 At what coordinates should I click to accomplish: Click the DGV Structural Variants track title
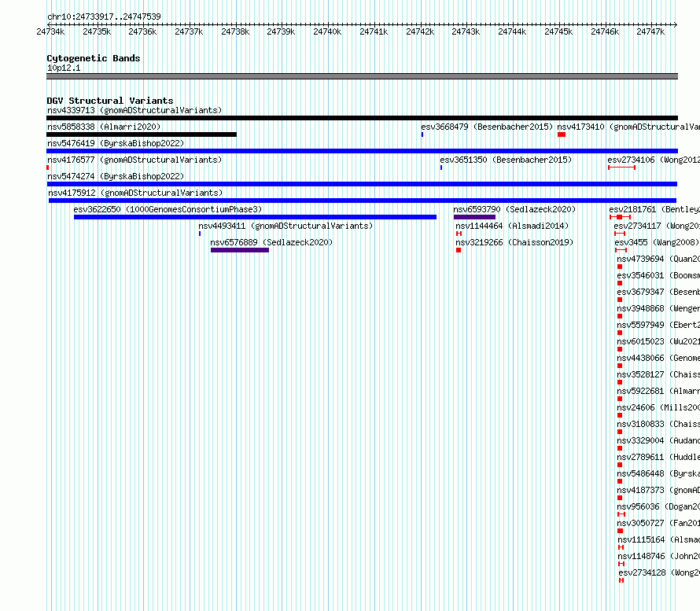pos(110,101)
